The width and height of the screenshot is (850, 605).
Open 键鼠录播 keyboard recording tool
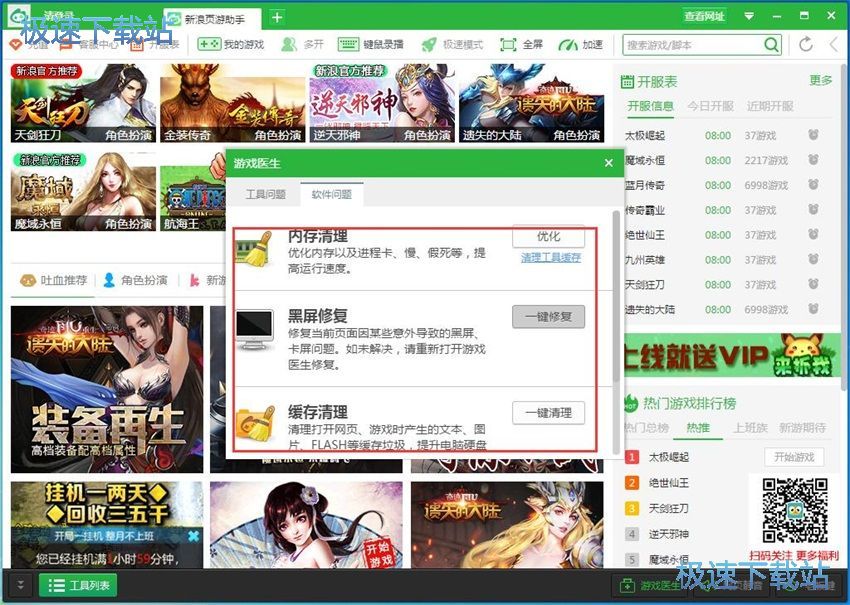pos(348,44)
